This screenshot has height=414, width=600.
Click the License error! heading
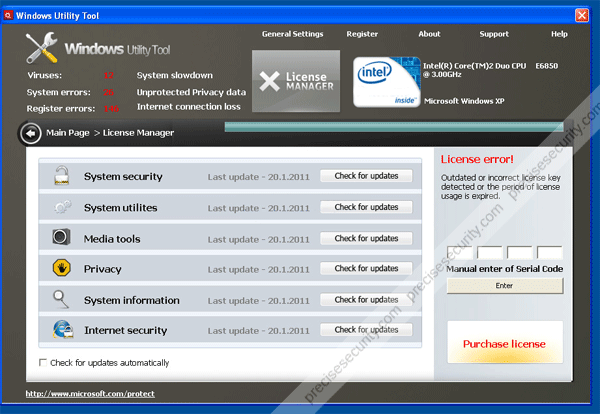click(x=477, y=159)
